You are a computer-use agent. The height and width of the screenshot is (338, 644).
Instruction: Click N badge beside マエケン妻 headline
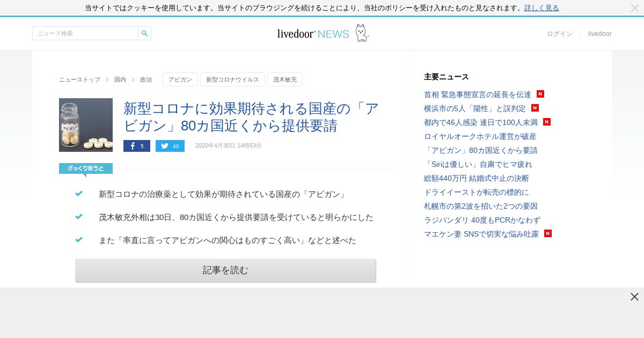click(548, 233)
